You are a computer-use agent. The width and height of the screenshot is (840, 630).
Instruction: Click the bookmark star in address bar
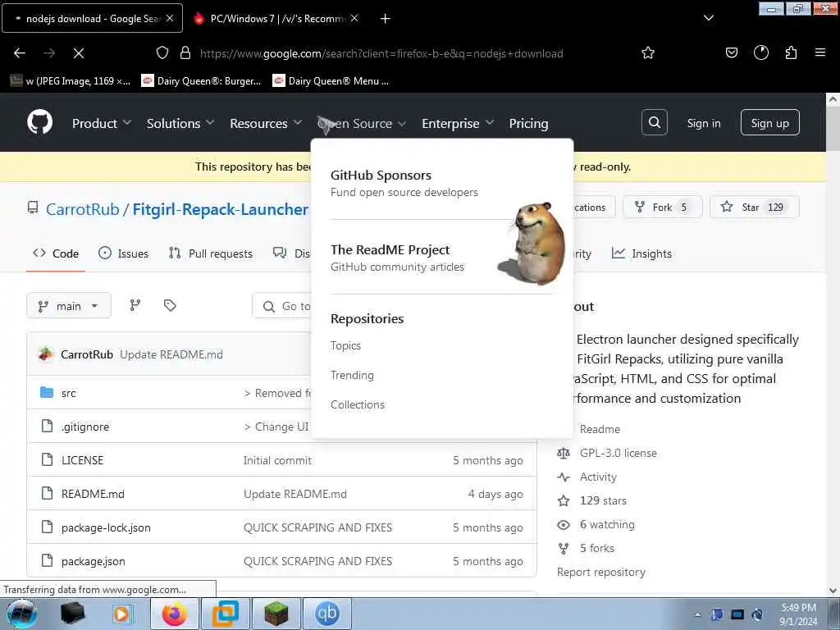coord(648,52)
